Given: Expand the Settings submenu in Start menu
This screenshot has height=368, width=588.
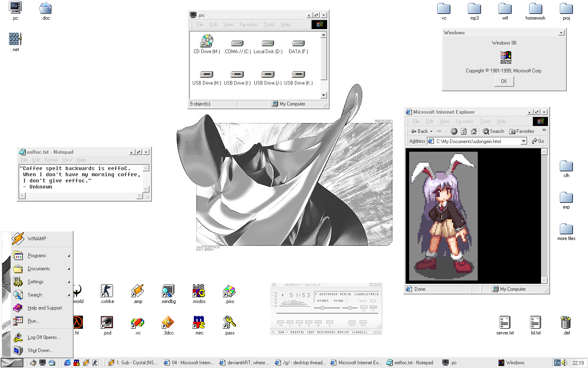Looking at the screenshot, I should click(42, 282).
